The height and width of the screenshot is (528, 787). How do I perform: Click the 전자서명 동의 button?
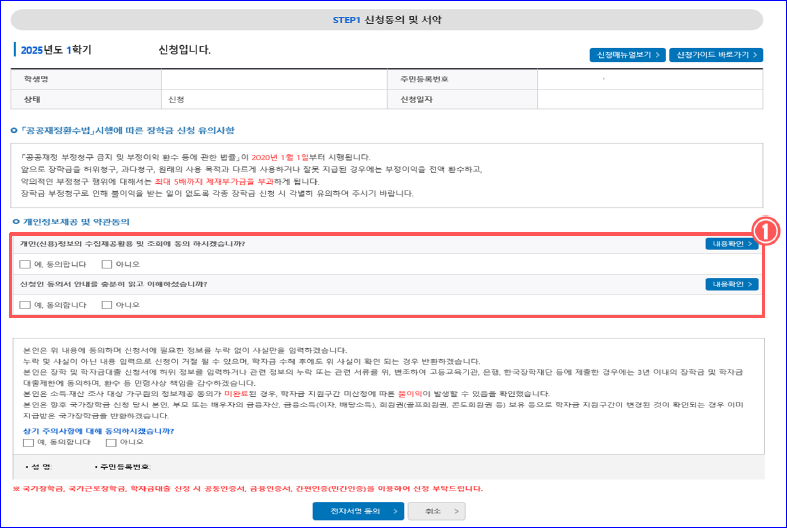pos(358,511)
